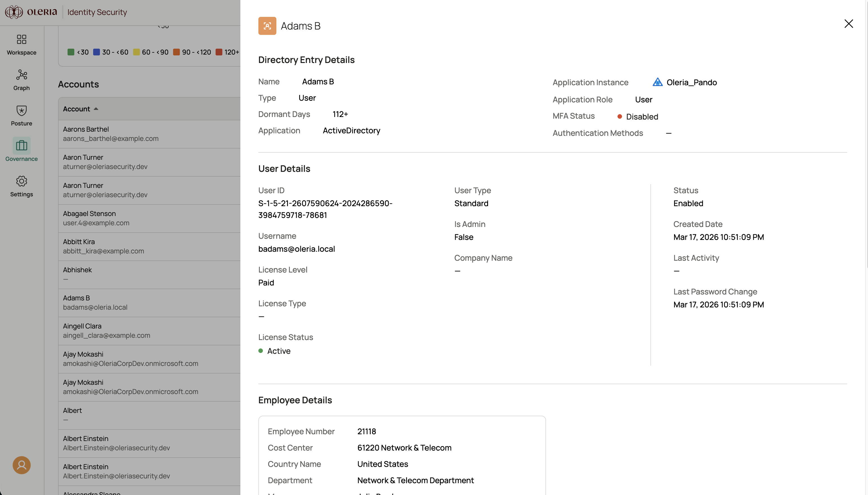Click the Is Admin False value

click(464, 237)
